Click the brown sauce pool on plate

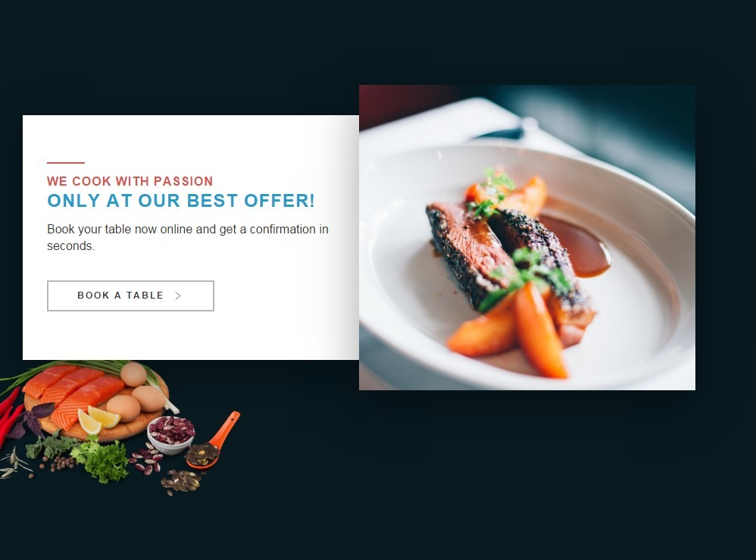[576, 246]
